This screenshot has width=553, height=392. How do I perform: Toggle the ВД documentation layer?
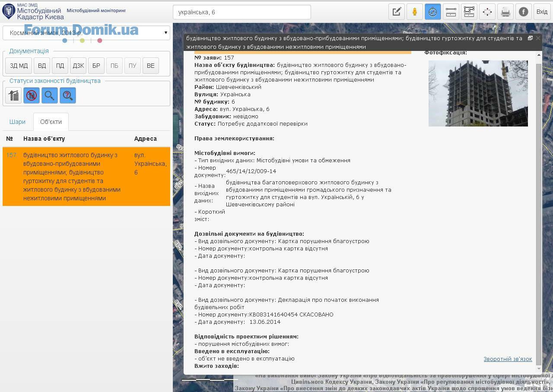tap(42, 66)
